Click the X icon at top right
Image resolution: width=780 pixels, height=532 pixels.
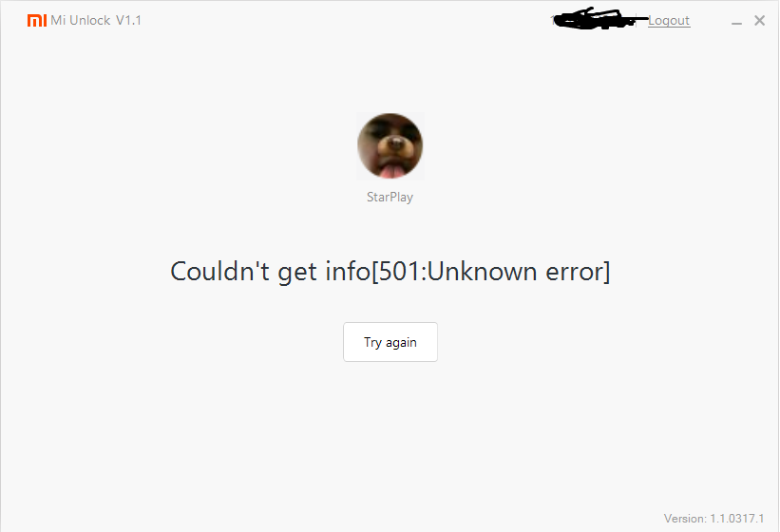coord(760,20)
